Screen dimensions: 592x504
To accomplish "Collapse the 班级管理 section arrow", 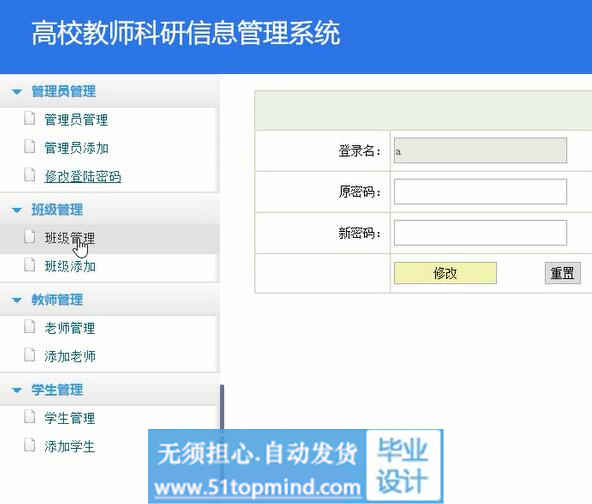I will pyautogui.click(x=17, y=210).
